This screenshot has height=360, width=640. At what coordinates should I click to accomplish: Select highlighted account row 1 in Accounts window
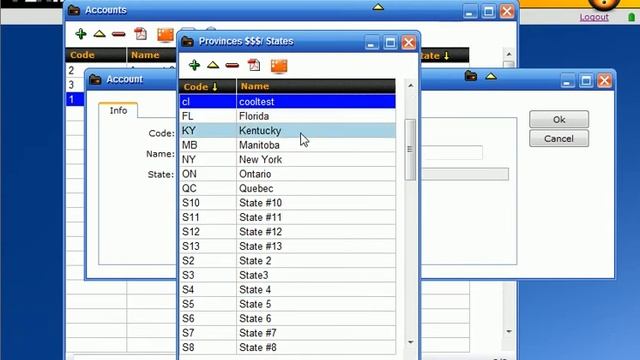[x=75, y=99]
